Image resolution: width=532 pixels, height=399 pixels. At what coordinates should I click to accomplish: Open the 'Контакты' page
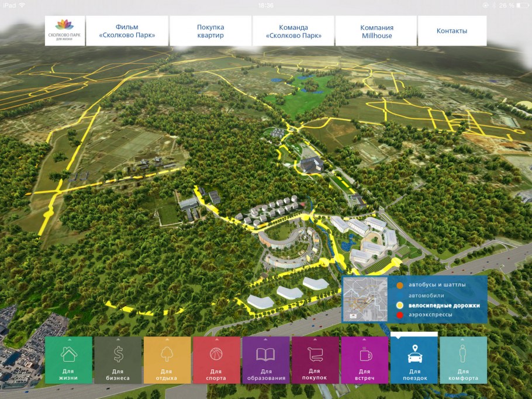452,31
